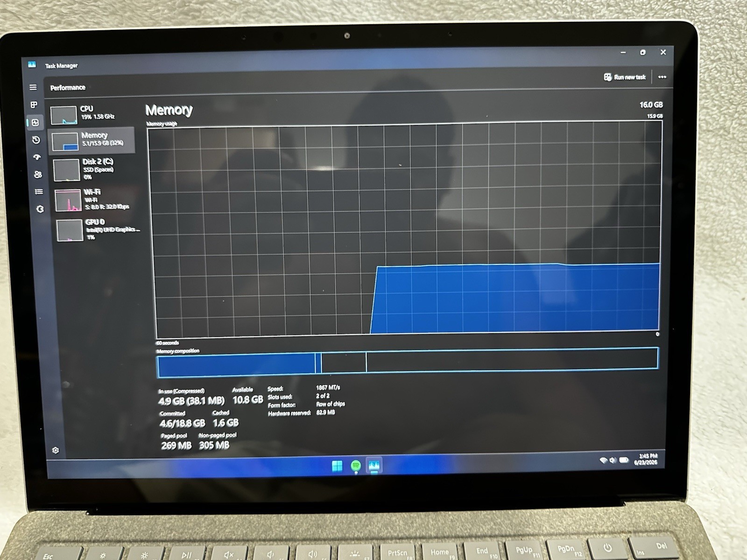Close the Task Manager window
The height and width of the screenshot is (560, 747).
[x=663, y=52]
